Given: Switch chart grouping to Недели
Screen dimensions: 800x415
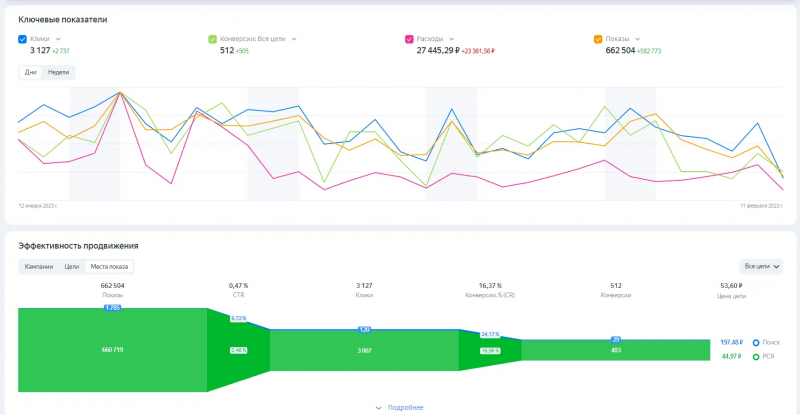Looking at the screenshot, I should pos(58,72).
